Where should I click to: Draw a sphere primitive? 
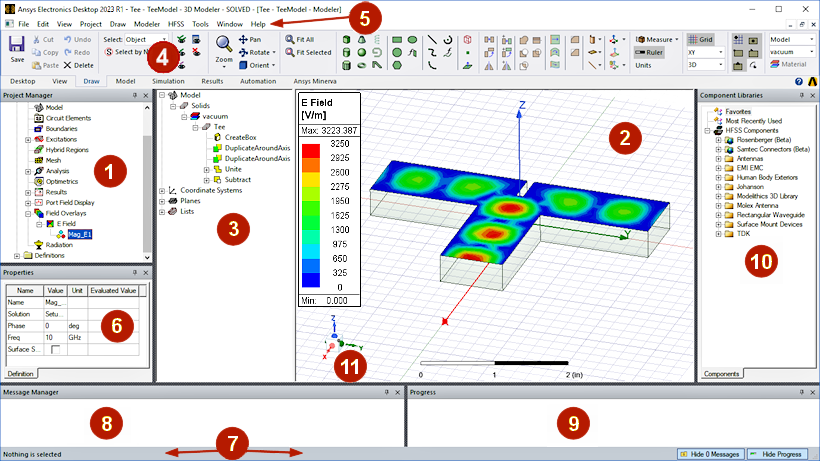coord(361,52)
